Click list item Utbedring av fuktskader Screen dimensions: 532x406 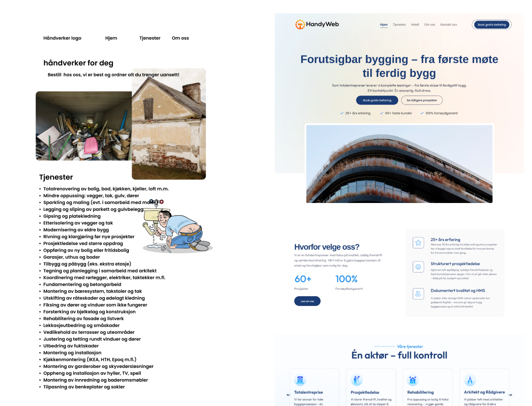click(x=71, y=346)
